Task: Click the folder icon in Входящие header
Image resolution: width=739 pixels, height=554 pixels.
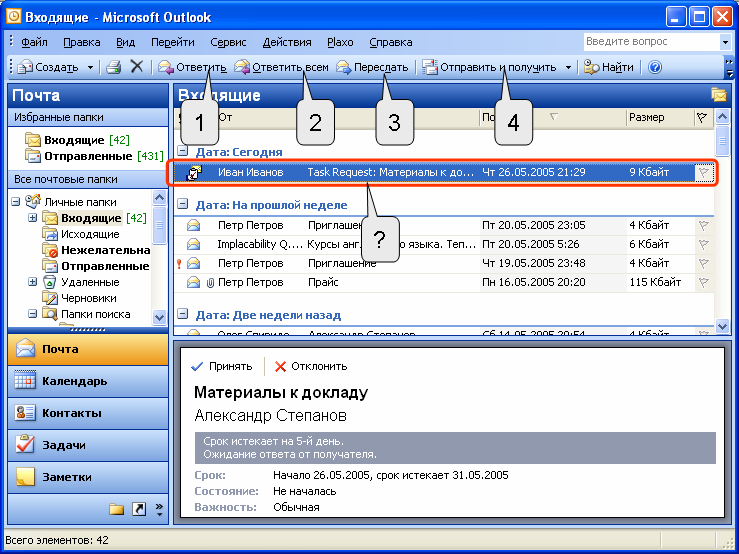Action: (719, 94)
